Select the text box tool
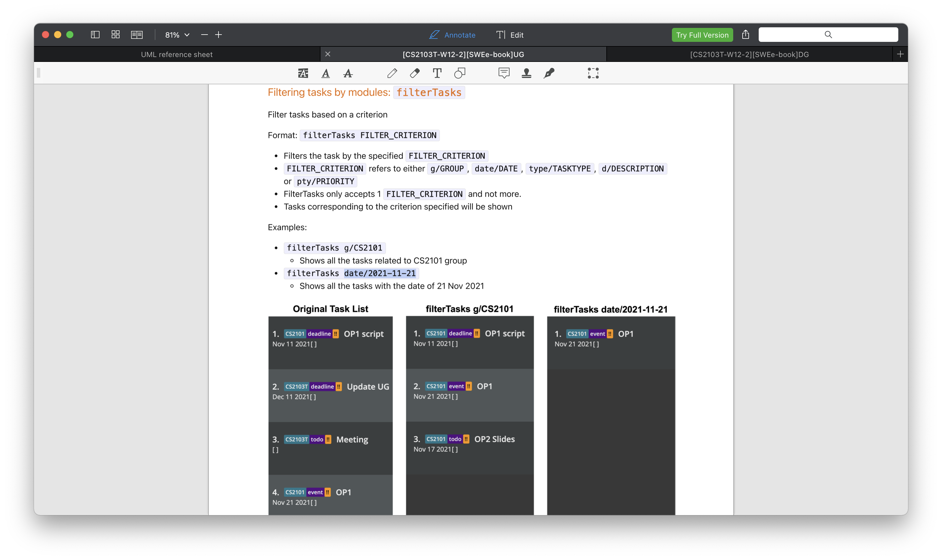This screenshot has height=560, width=942. [437, 73]
